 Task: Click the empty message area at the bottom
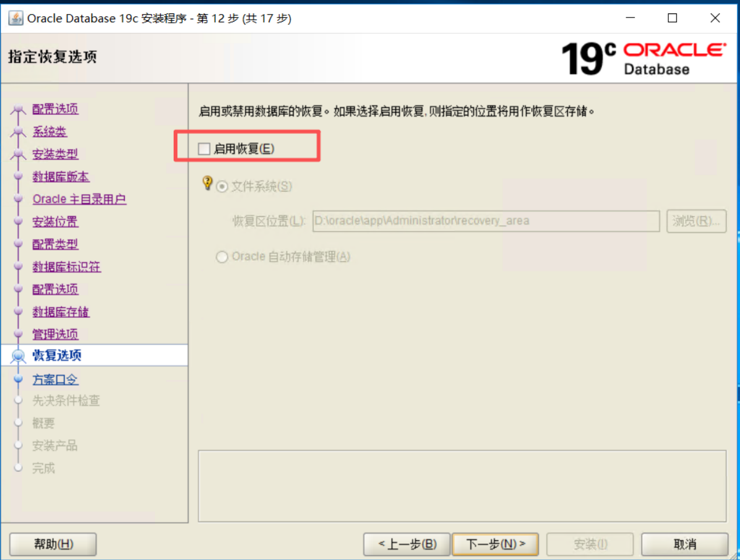(x=462, y=486)
